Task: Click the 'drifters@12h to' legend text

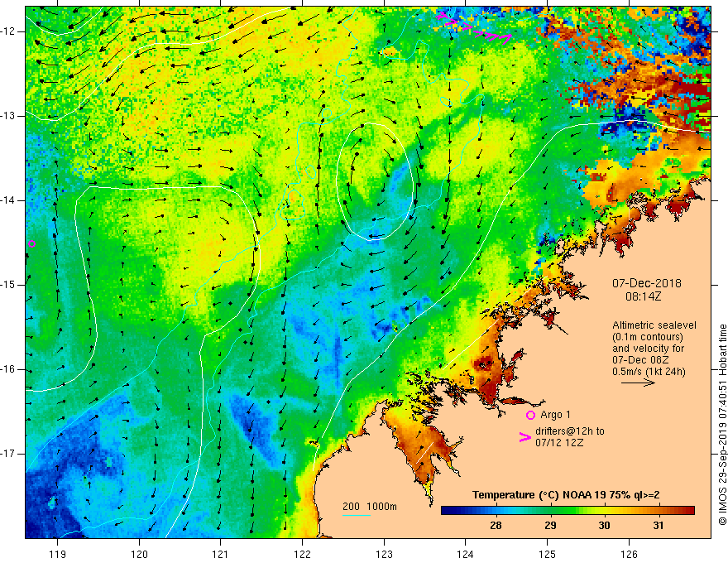Action: pos(570,431)
